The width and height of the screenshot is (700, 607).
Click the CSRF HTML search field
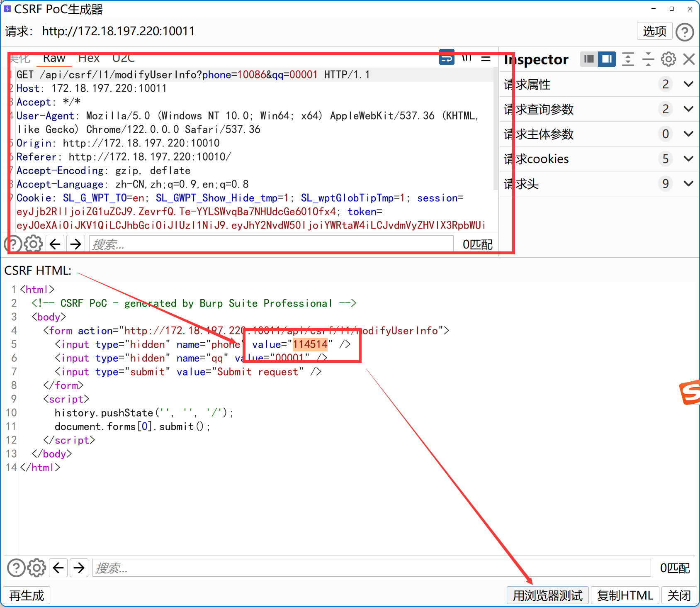(x=372, y=568)
